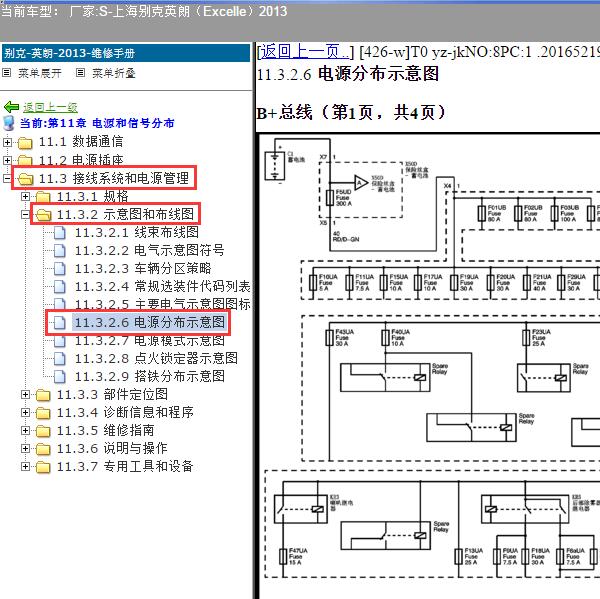600x599 pixels.
Task: Click 菜单展开 to expand all menus
Action: pyautogui.click(x=40, y=73)
